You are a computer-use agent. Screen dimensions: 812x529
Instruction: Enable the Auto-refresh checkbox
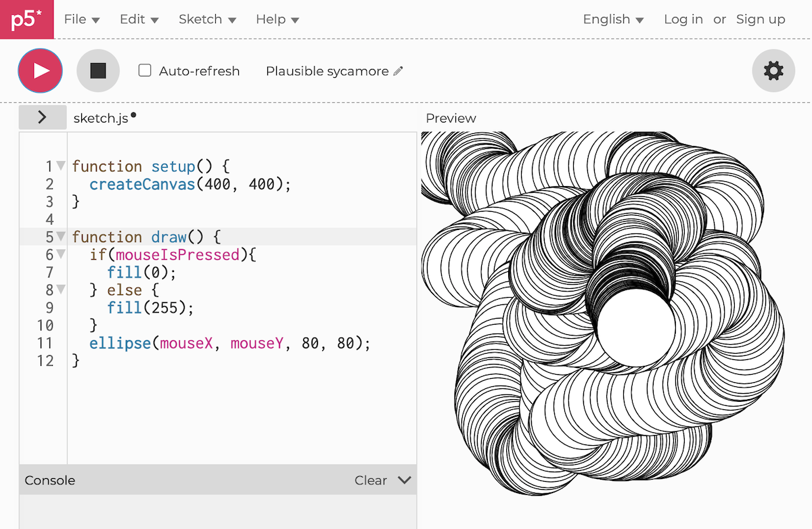pyautogui.click(x=145, y=70)
